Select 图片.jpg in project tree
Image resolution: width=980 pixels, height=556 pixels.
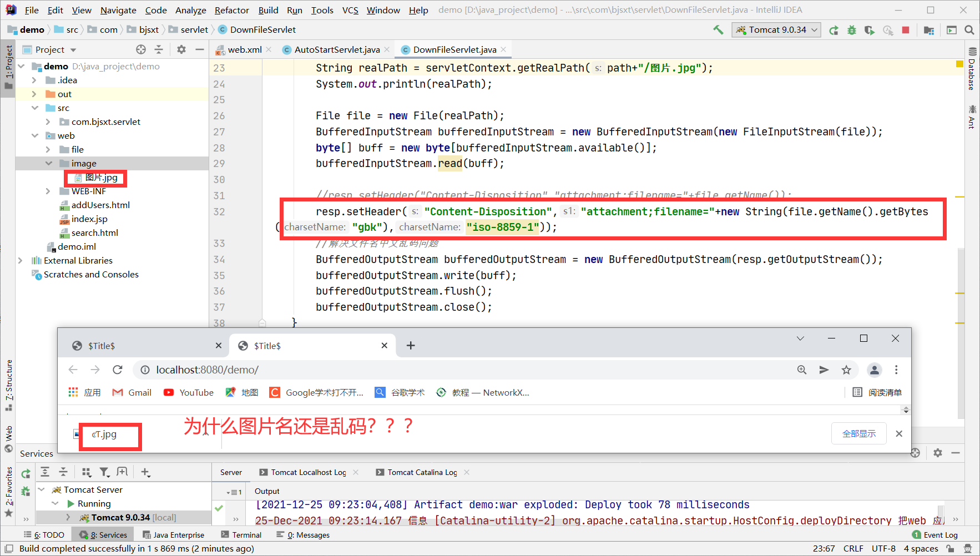tap(95, 178)
